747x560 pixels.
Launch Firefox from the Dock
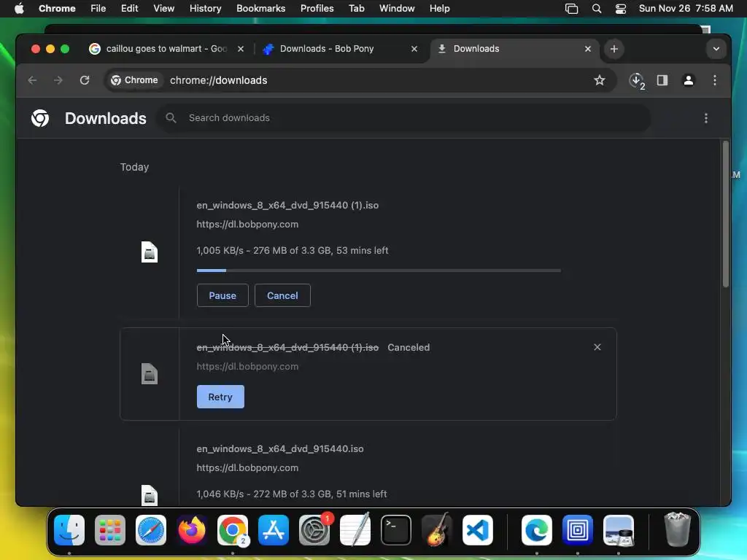click(x=192, y=530)
